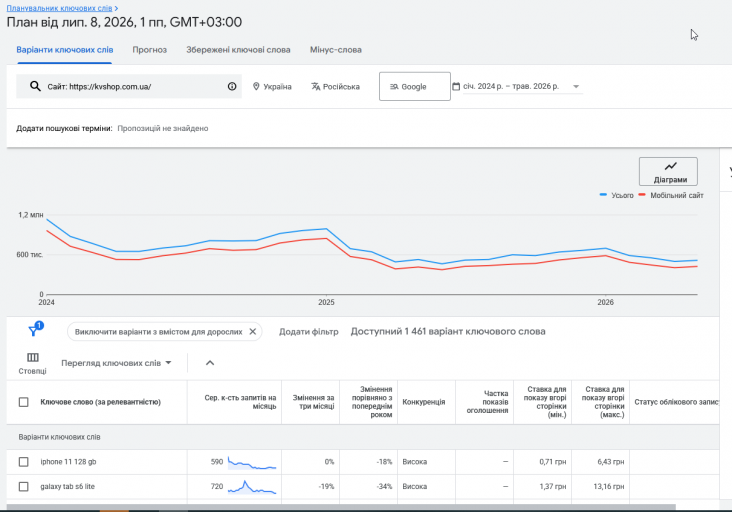
Task: Open the date range calendar icon
Action: click(456, 86)
